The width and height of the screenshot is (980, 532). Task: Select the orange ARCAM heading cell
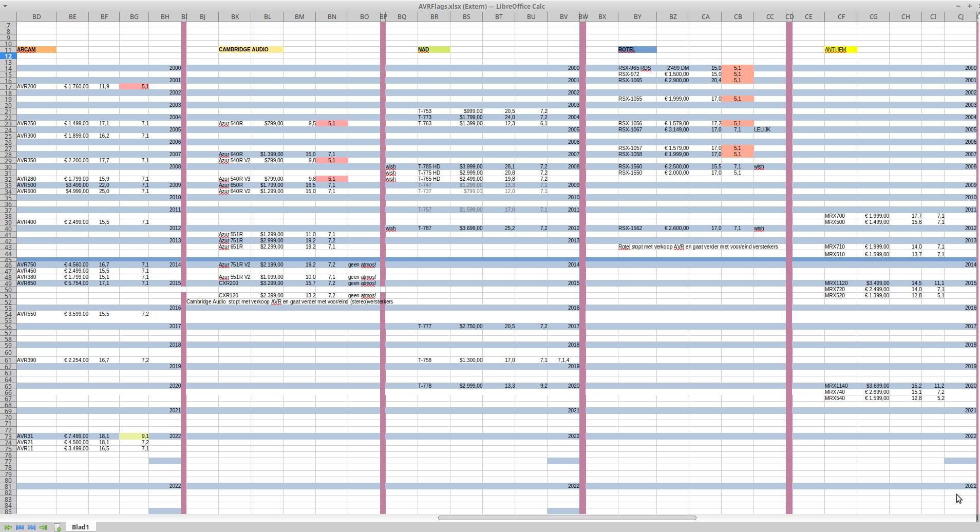click(x=36, y=50)
